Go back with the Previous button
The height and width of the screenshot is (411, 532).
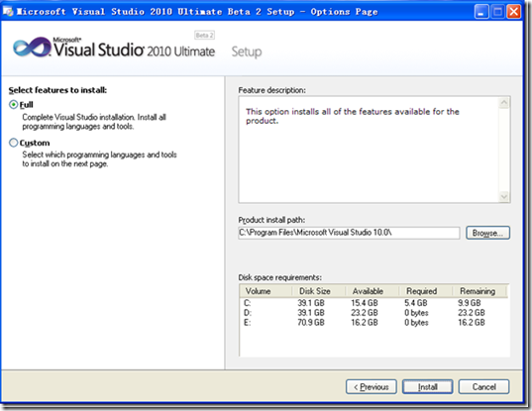pyautogui.click(x=372, y=387)
